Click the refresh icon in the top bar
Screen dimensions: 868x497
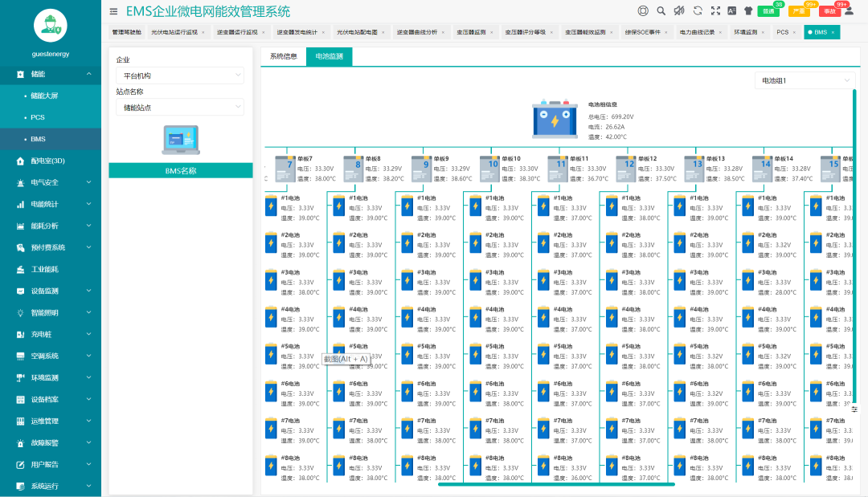[x=698, y=11]
